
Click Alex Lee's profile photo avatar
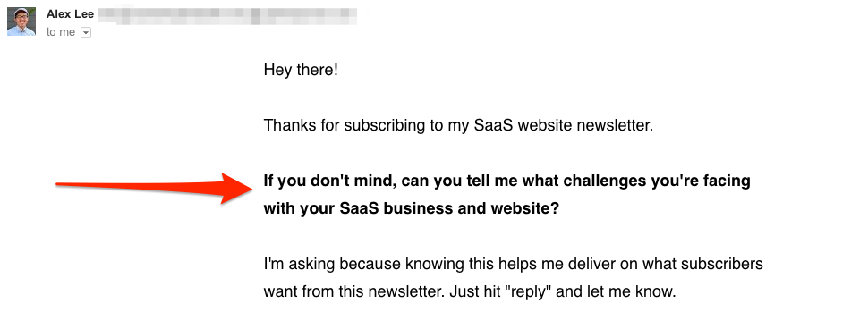[x=21, y=21]
